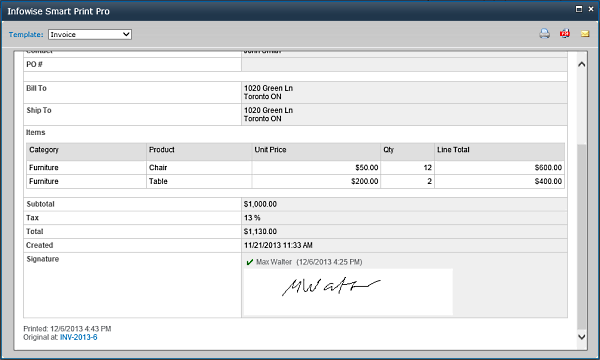Open the INV-2013-6 original link
The image size is (600, 360).
(78, 337)
